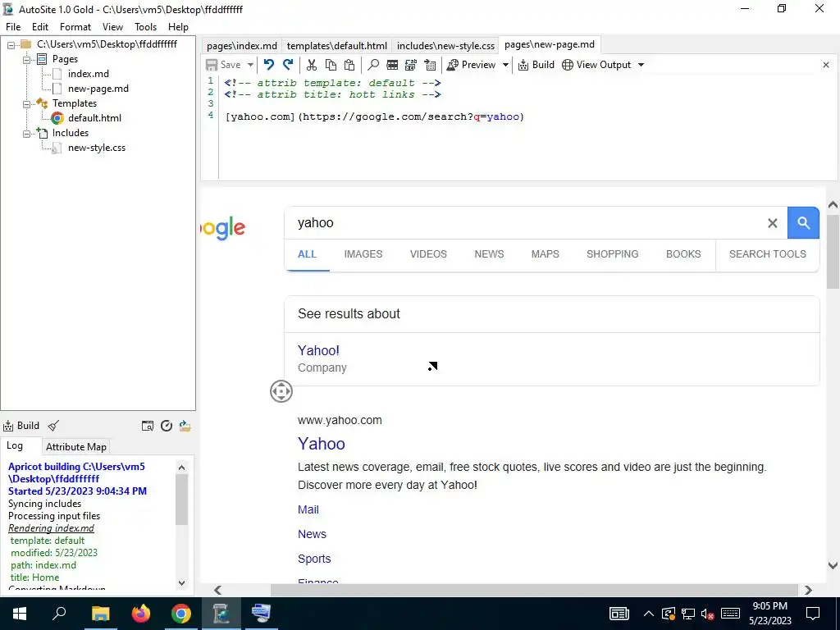
Task: Select the Pages folder in tree
Action: coord(65,59)
